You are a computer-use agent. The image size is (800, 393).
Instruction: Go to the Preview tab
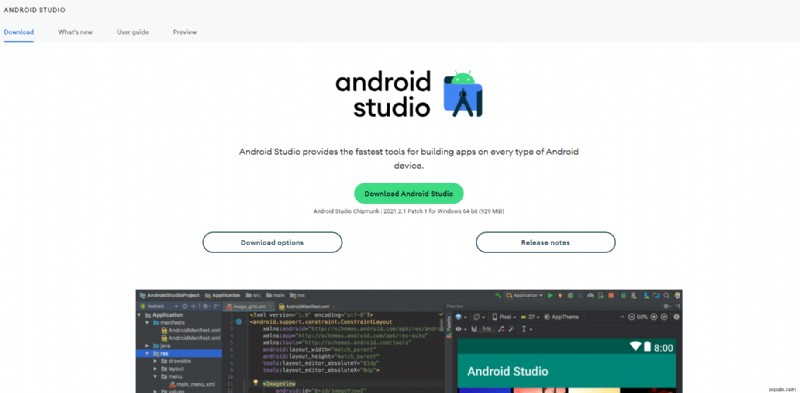(x=185, y=32)
